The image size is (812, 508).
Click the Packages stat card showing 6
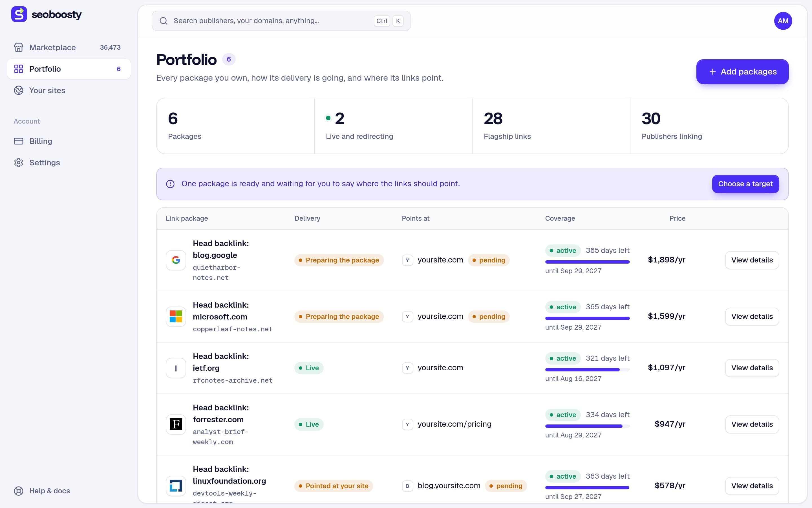235,126
